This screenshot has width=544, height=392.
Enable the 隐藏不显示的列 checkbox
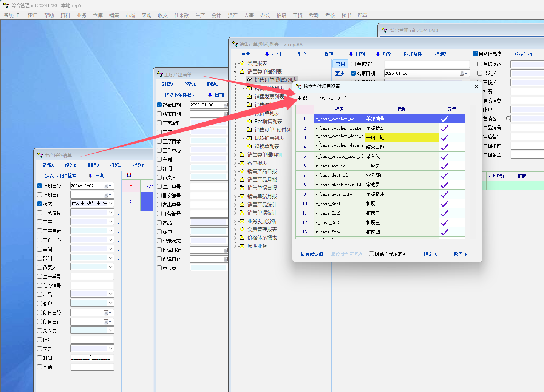(x=371, y=254)
